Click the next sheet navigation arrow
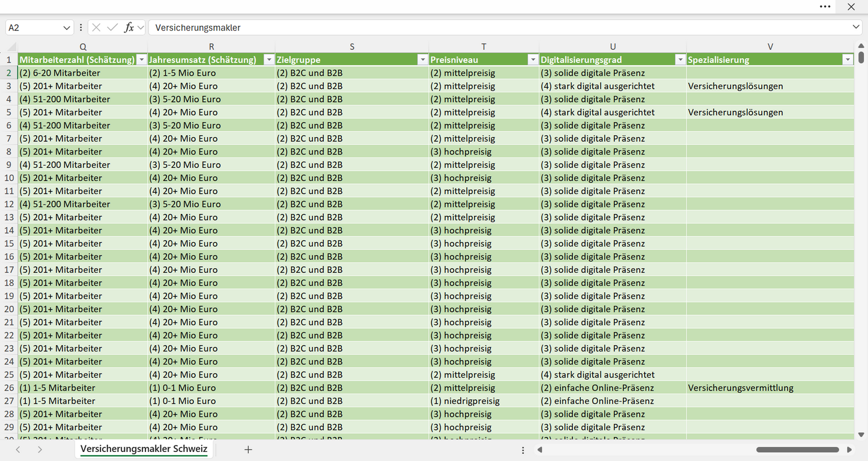Screen dimensions: 868x461 coord(40,450)
